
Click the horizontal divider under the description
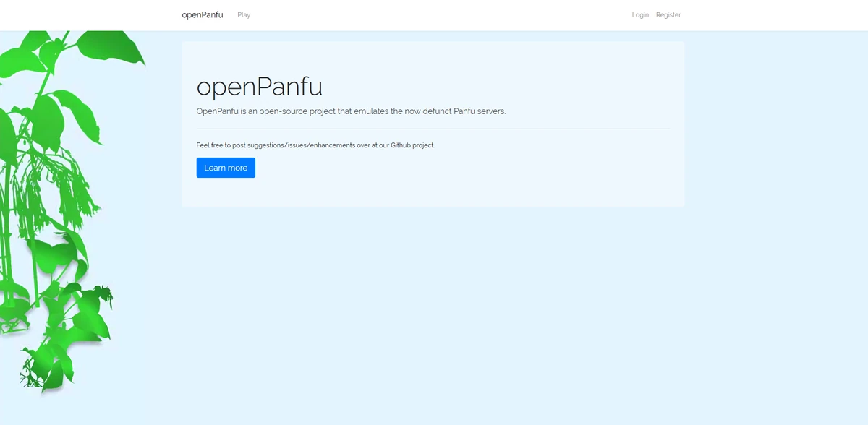(x=433, y=127)
